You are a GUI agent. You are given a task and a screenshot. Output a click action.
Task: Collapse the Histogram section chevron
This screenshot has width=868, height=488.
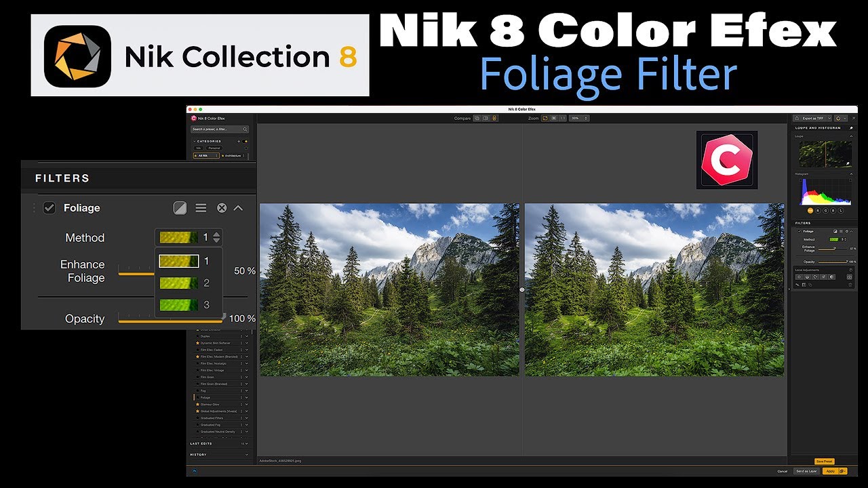click(851, 174)
